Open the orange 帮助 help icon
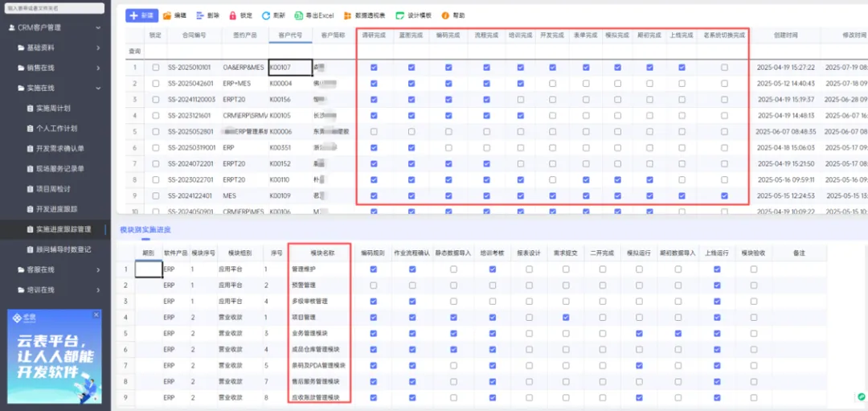 [x=445, y=15]
